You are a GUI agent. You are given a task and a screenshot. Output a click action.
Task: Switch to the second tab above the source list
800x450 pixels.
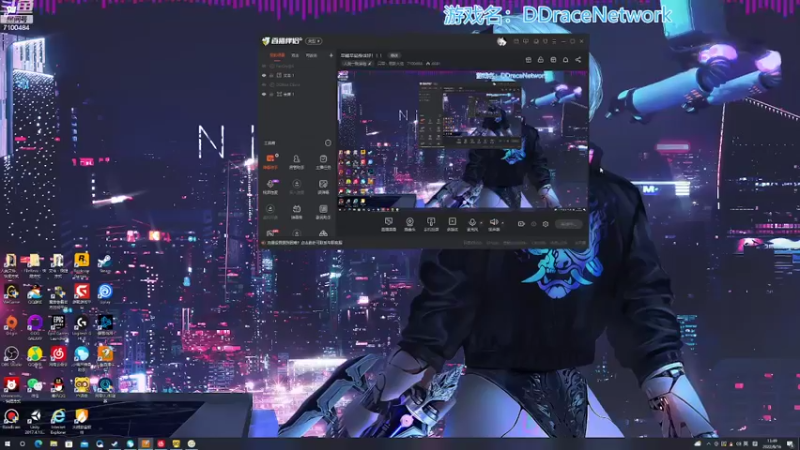(x=295, y=55)
